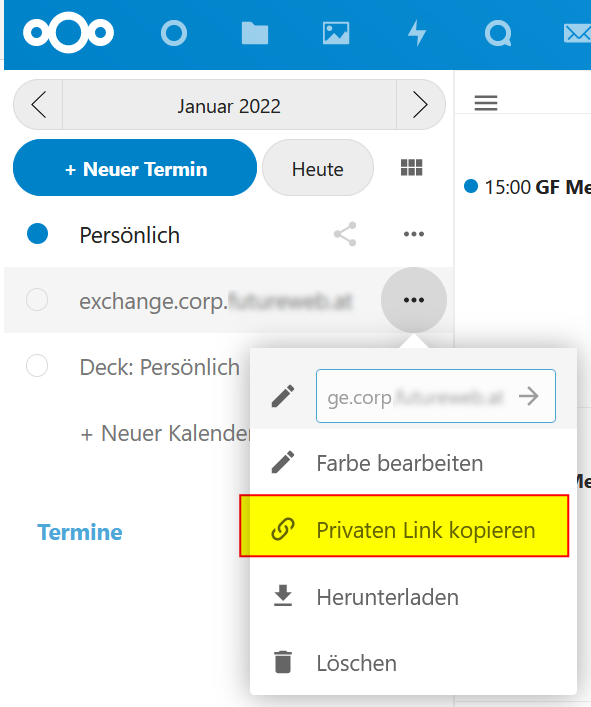
Task: Jump to today with Heute button
Action: tap(318, 168)
